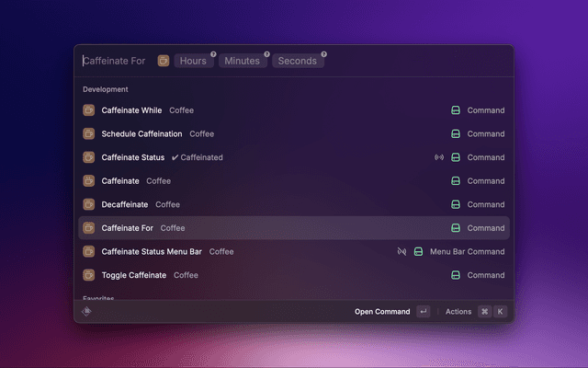Choose Caffeinate Status Menu Bar entry
This screenshot has height=368, width=588.
pos(152,251)
